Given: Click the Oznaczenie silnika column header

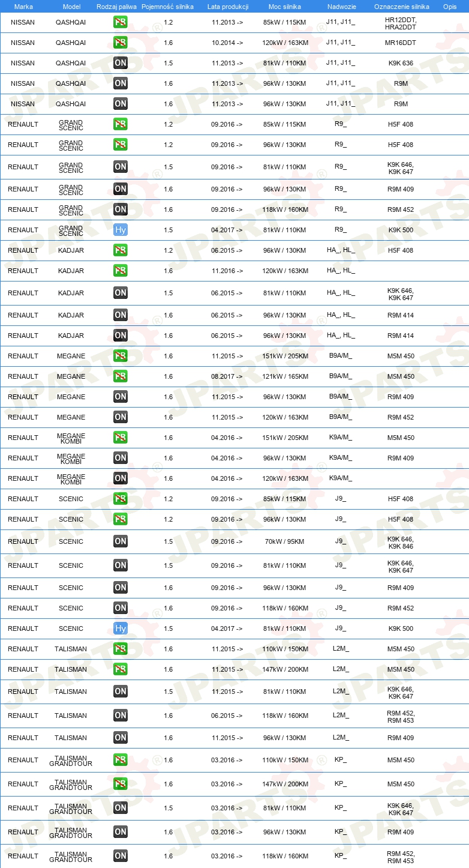Looking at the screenshot, I should 402,7.
